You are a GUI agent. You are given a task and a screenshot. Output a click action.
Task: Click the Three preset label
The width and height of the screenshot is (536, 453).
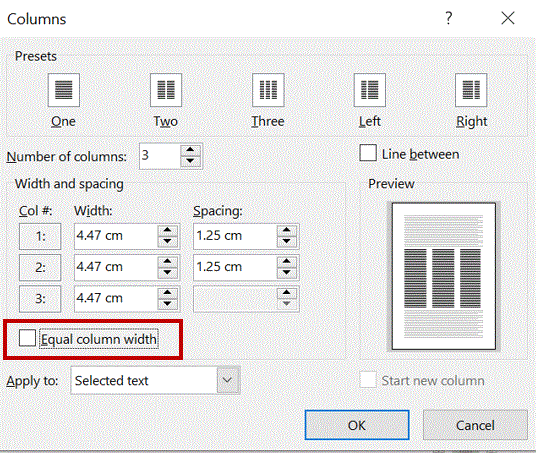(268, 121)
